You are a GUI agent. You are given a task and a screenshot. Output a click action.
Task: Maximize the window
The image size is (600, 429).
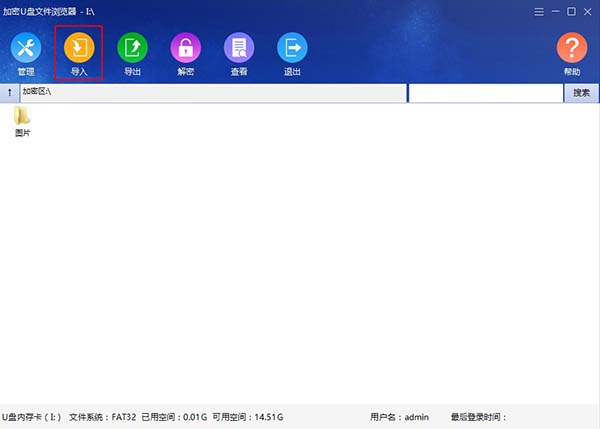click(571, 12)
